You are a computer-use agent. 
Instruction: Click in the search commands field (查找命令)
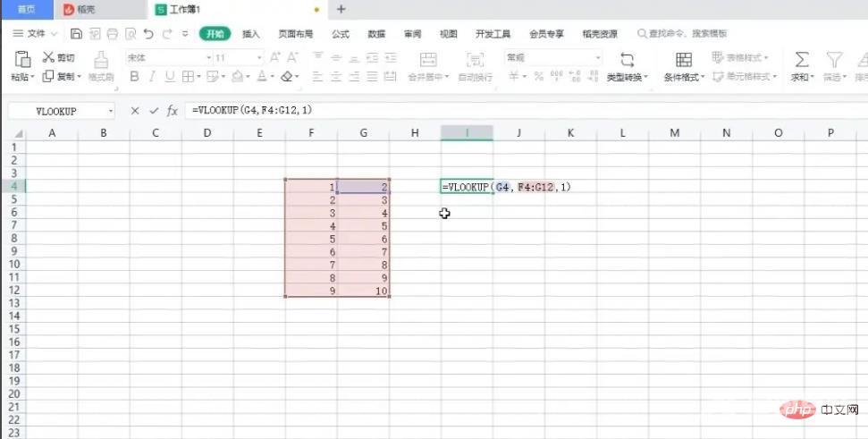(x=679, y=34)
